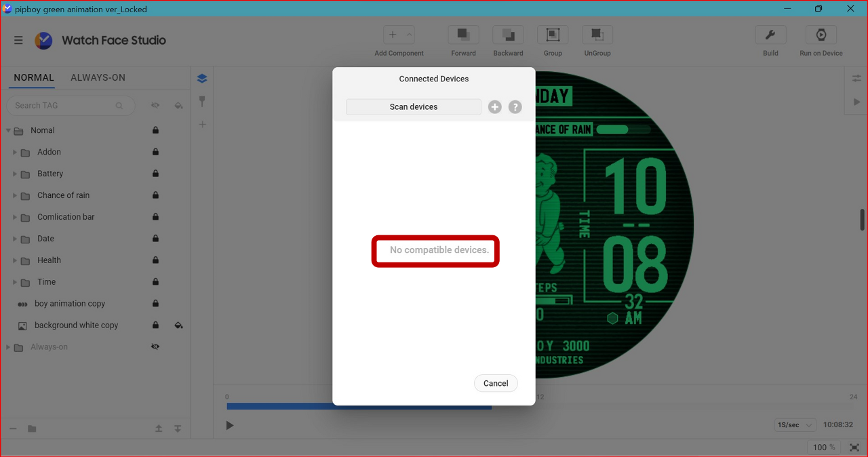
Task: Expand the Date folder
Action: coord(15,239)
